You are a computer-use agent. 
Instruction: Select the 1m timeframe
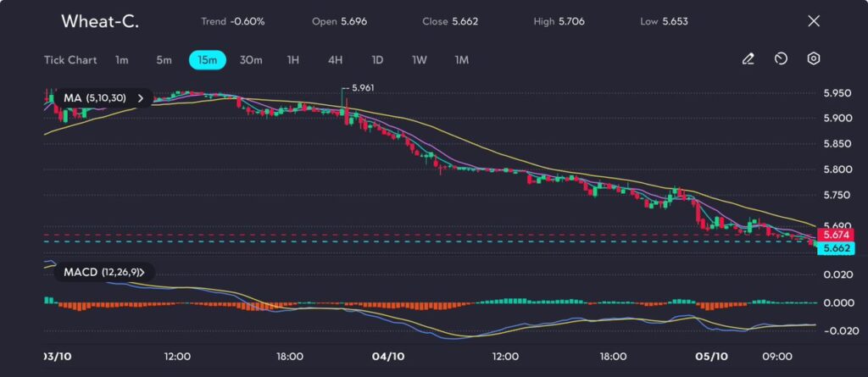(122, 60)
